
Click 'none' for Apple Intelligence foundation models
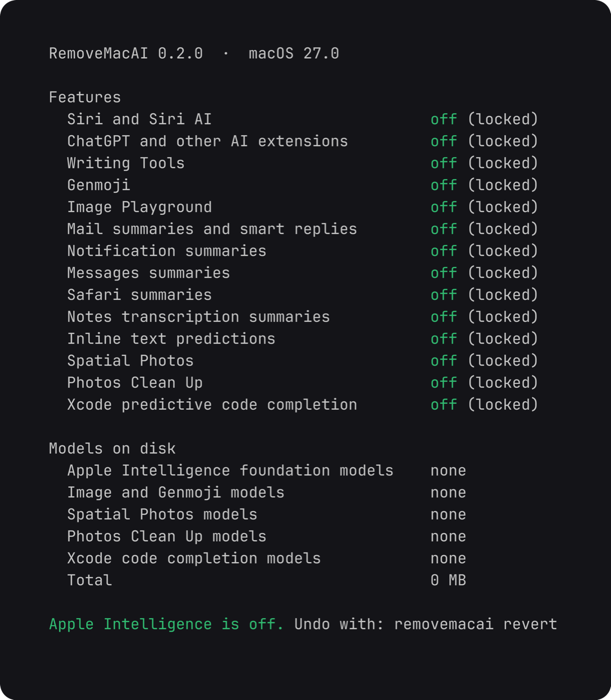[448, 471]
